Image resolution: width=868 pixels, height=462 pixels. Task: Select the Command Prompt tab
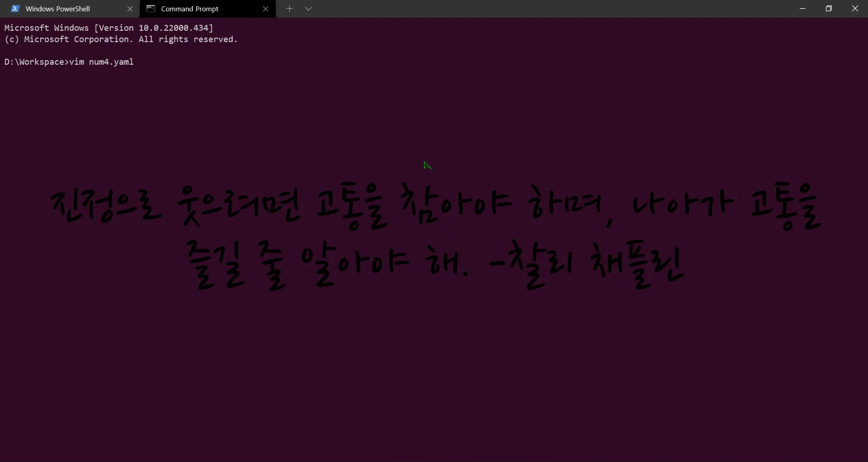click(x=208, y=9)
